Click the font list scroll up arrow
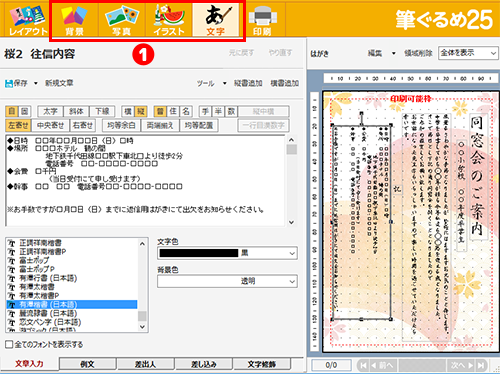 (x=142, y=244)
